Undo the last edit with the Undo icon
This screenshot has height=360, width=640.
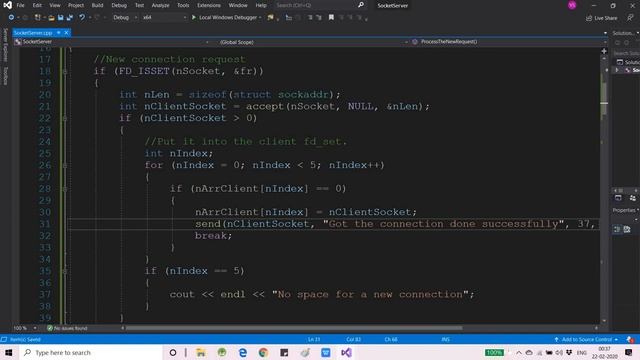tap(82, 18)
